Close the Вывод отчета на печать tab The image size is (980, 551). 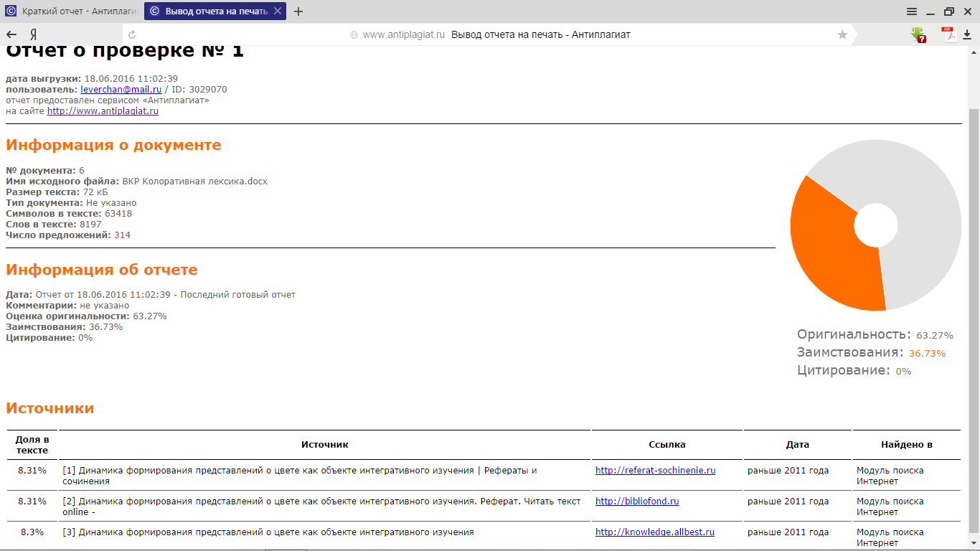coord(277,11)
